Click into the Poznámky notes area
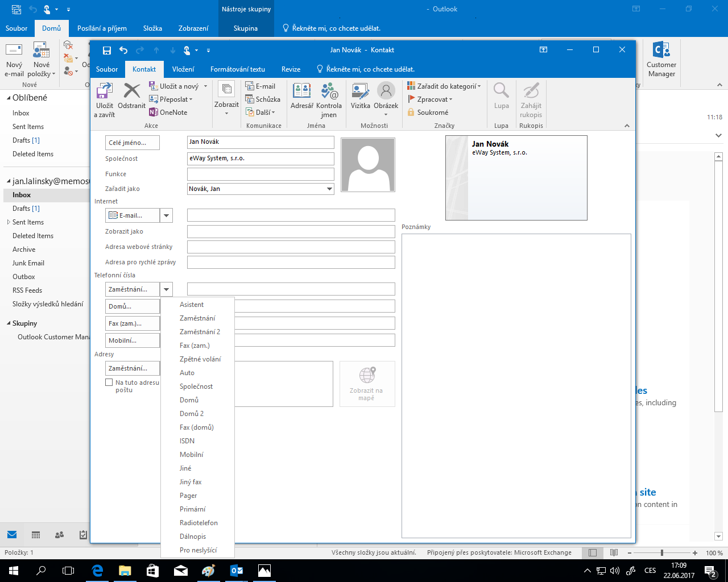This screenshot has width=728, height=582. [x=516, y=386]
